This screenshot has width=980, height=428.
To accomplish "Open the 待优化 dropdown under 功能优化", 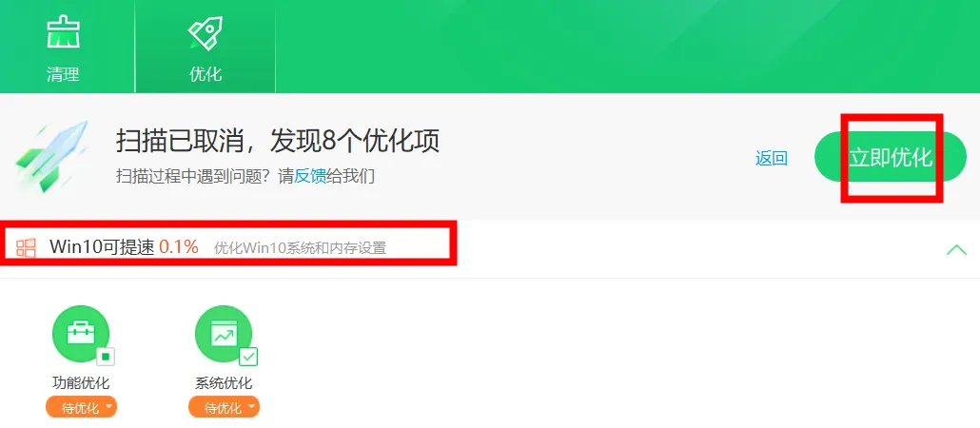I will (x=81, y=408).
